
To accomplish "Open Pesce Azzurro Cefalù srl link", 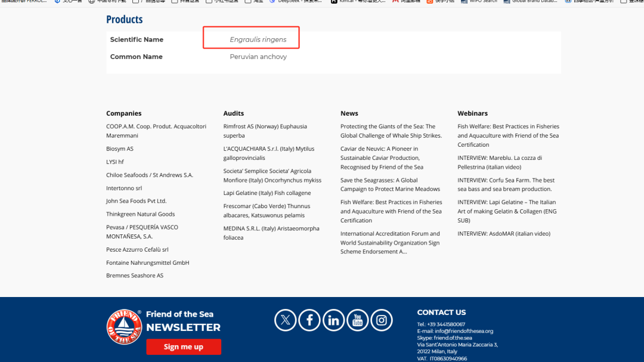I will tap(137, 249).
